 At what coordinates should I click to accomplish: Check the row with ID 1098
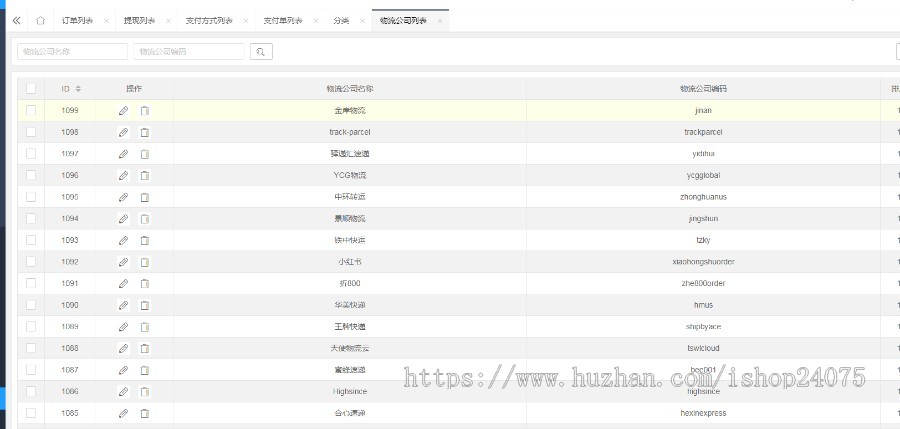31,132
